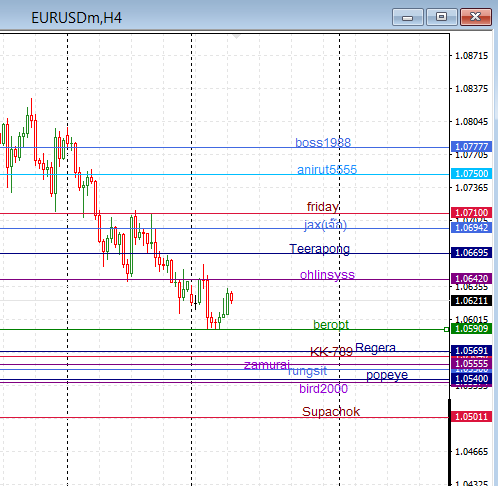Select the Teerapong horizontal line label

pyautogui.click(x=319, y=249)
